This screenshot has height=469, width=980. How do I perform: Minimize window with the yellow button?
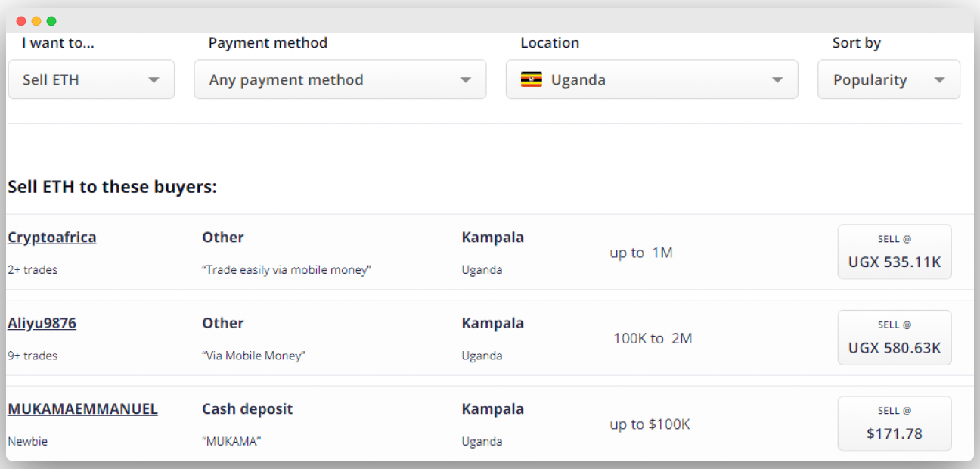point(36,21)
